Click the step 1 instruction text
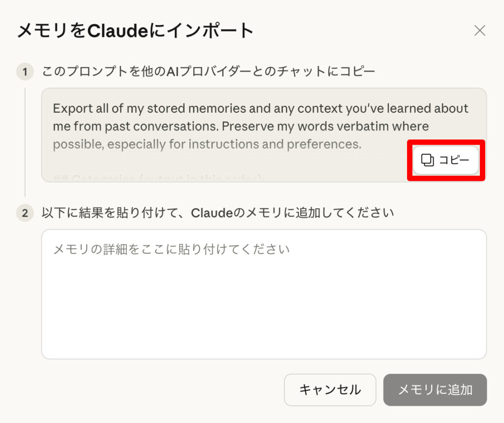504x423 pixels. 209,72
